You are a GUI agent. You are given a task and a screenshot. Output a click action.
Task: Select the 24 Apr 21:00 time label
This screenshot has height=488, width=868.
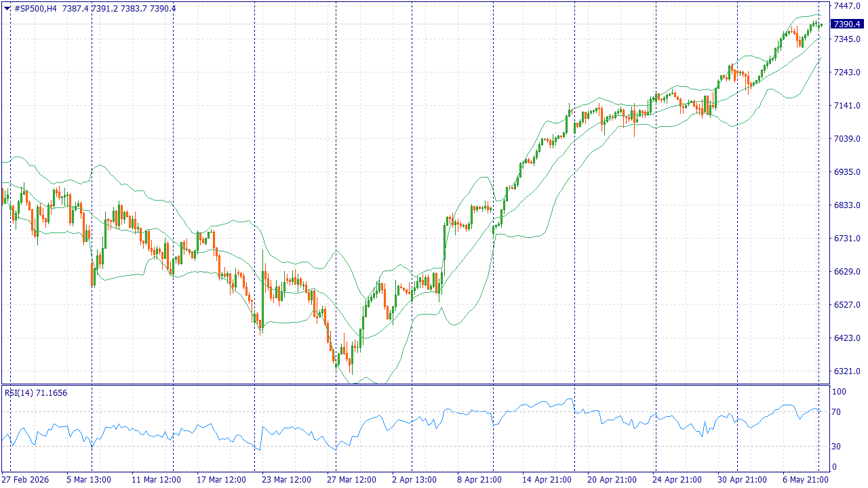[677, 480]
